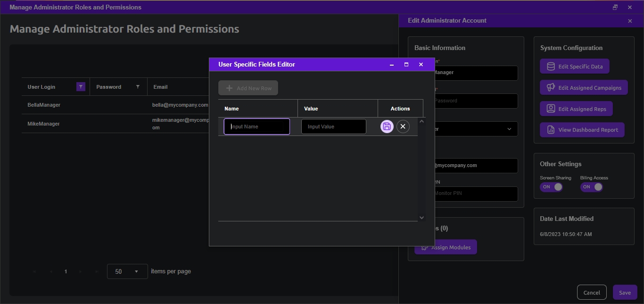Go to the first page in pager
Screen dimensions: 644x304
pos(35,271)
